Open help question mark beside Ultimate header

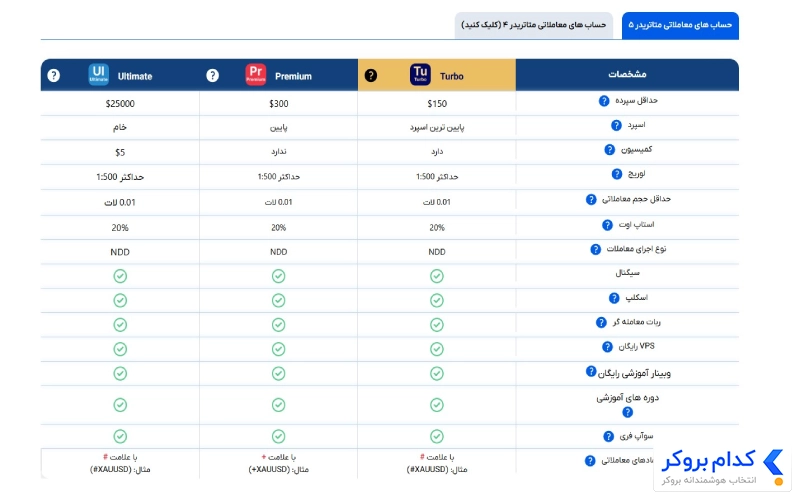click(x=54, y=76)
